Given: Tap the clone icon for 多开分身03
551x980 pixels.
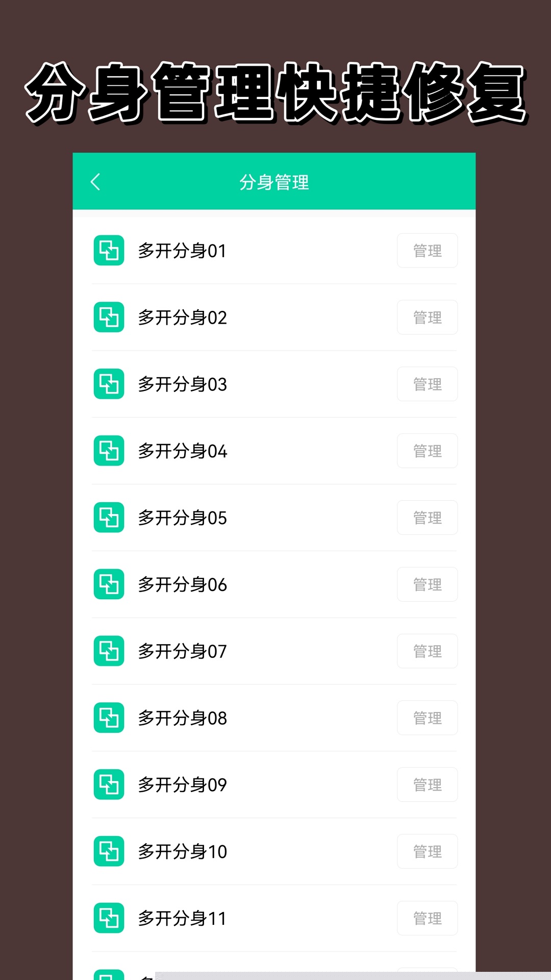Looking at the screenshot, I should (x=109, y=384).
